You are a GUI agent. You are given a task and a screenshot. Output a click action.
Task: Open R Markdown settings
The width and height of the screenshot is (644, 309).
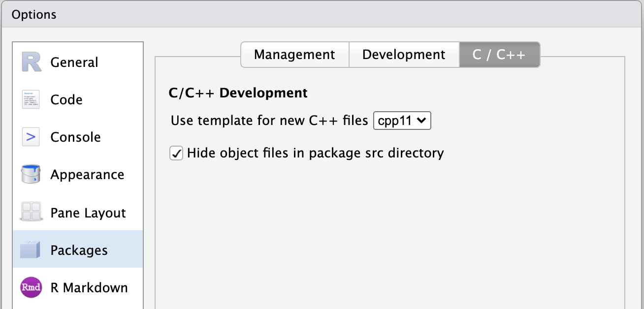[x=89, y=287]
